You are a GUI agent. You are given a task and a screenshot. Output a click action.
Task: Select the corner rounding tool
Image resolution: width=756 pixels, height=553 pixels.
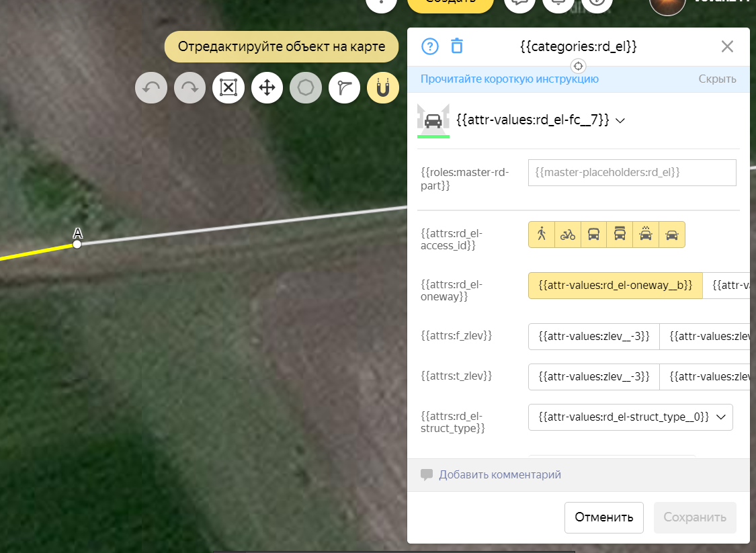tap(344, 88)
